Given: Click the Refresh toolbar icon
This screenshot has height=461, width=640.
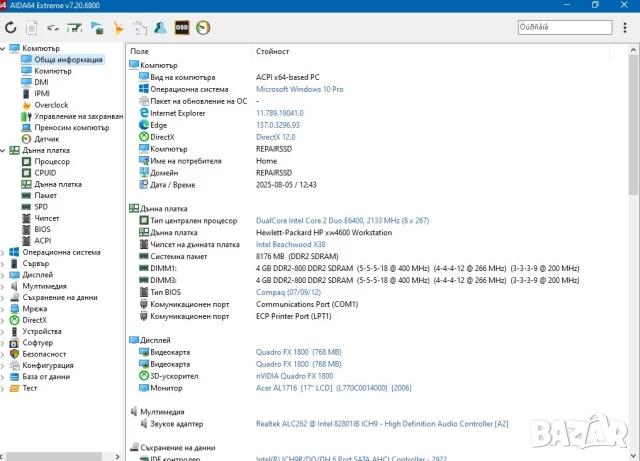Looking at the screenshot, I should (x=11, y=28).
